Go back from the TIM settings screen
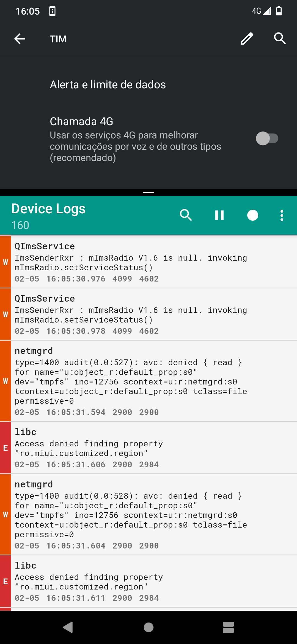 20,39
